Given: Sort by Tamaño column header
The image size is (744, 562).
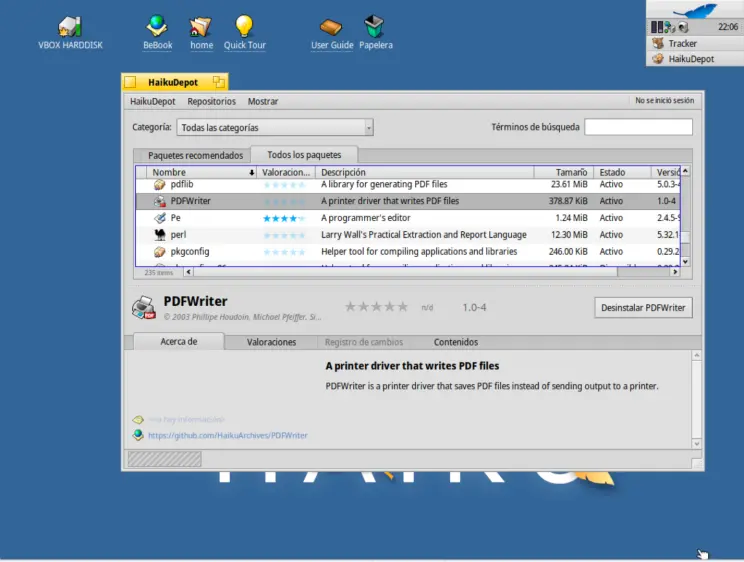Looking at the screenshot, I should click(564, 172).
